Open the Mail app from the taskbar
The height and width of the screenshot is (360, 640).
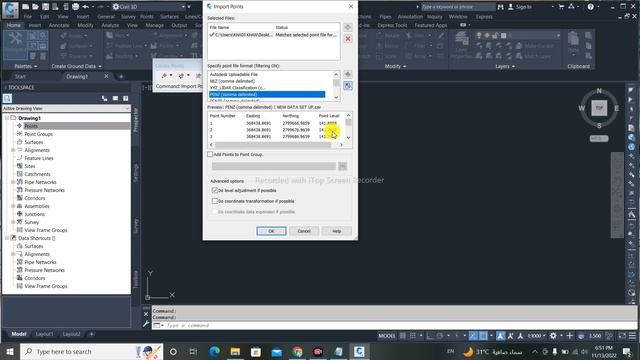(x=276, y=351)
